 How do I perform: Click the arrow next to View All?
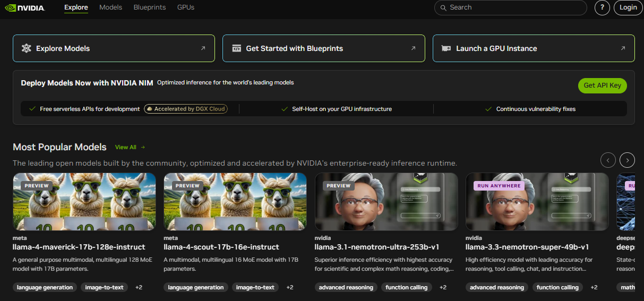[143, 147]
